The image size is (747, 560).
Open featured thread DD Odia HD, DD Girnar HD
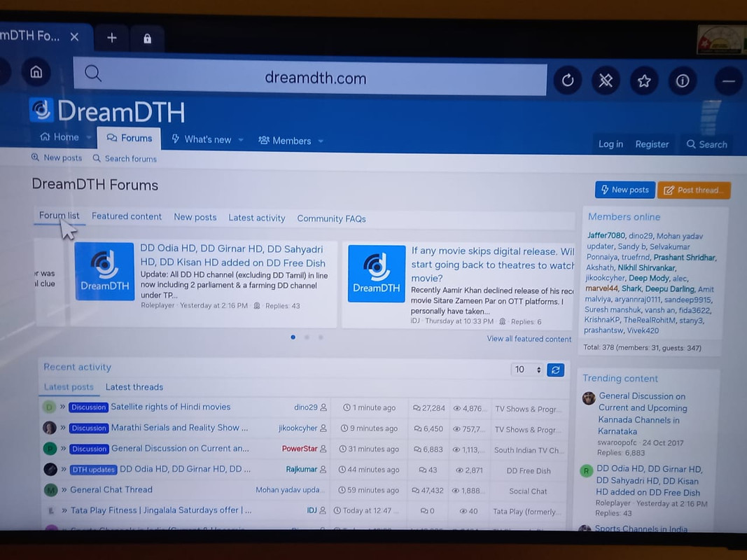(x=232, y=255)
